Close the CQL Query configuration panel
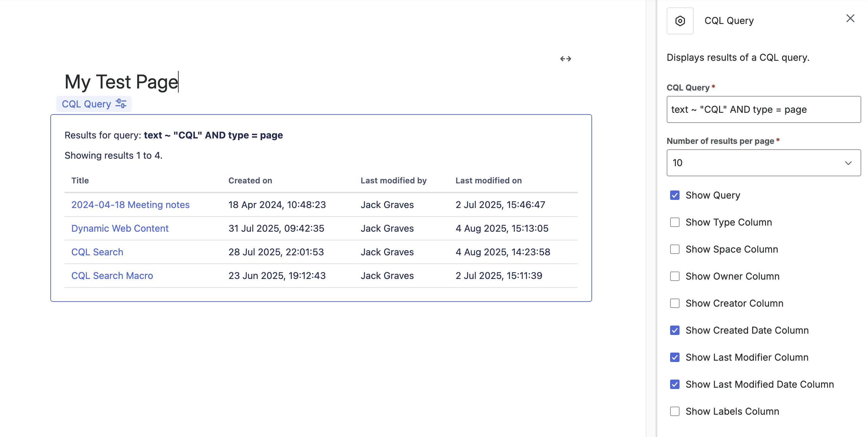 850,18
